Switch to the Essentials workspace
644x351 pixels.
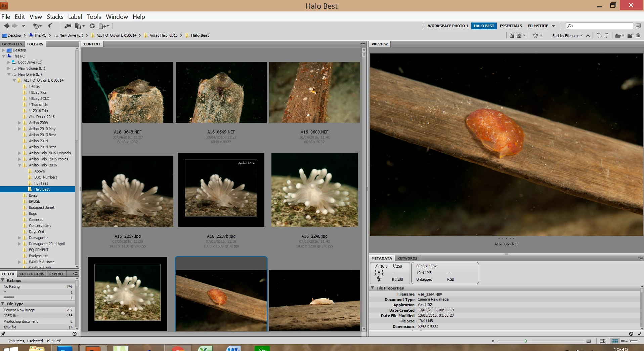tap(511, 26)
